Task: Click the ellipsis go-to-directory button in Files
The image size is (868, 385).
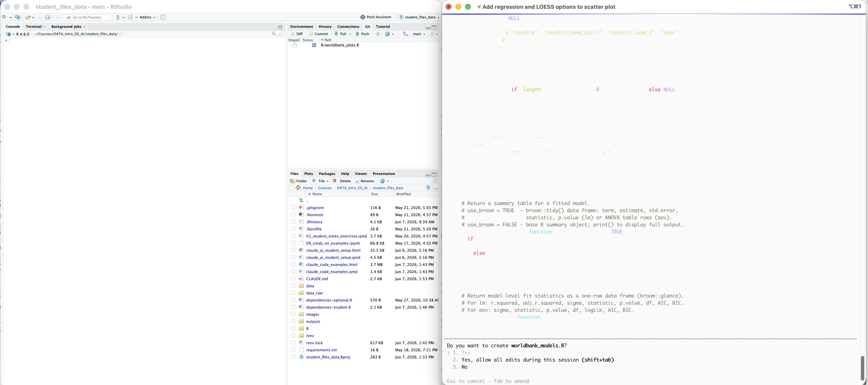Action: pos(436,188)
